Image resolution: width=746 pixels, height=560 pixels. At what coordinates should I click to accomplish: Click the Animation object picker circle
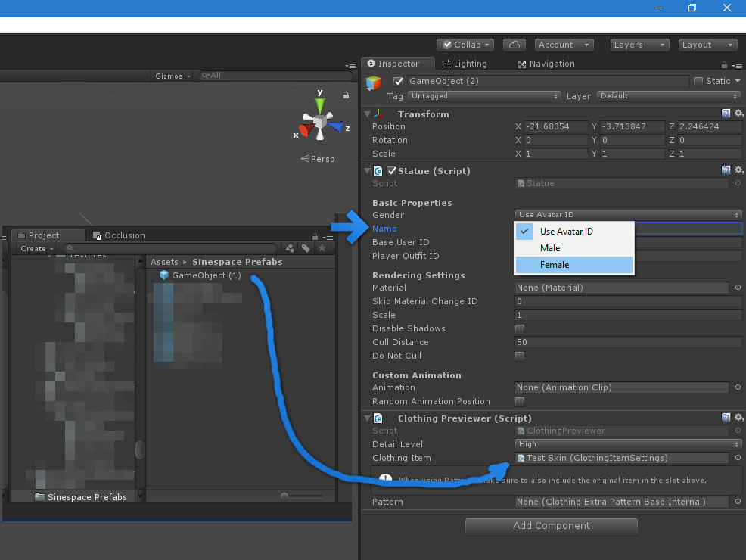(x=738, y=387)
